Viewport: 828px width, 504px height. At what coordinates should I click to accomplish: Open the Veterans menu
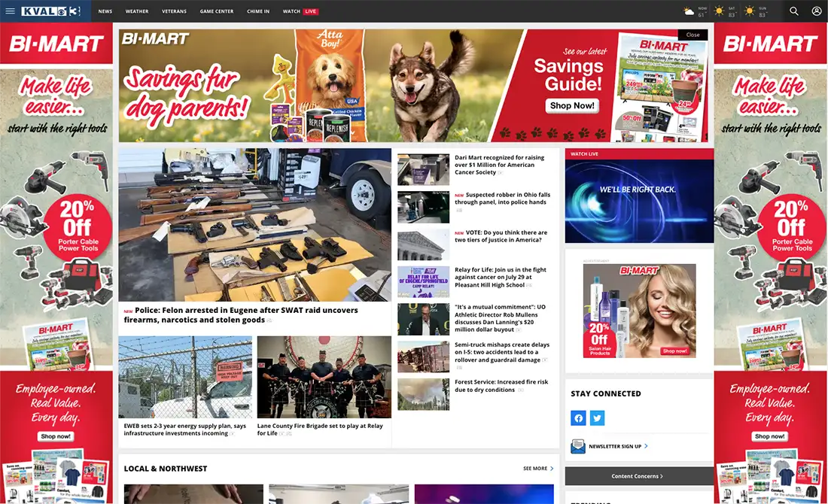pyautogui.click(x=175, y=11)
